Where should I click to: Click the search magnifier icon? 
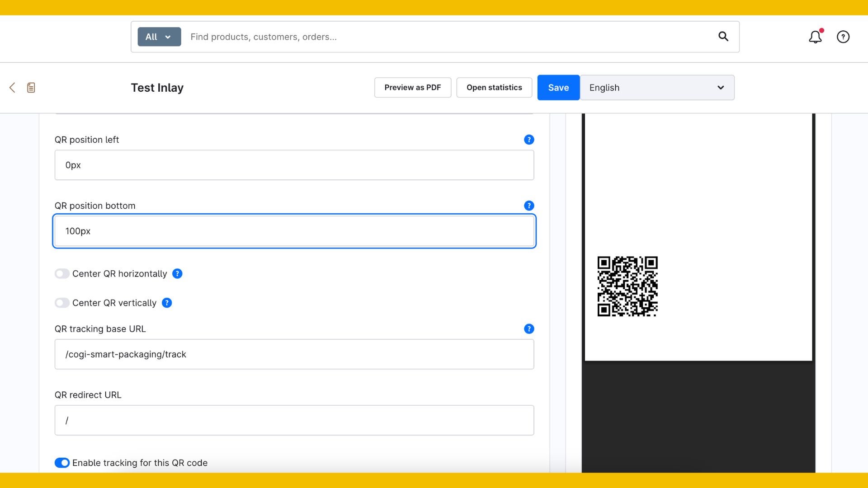[723, 37]
